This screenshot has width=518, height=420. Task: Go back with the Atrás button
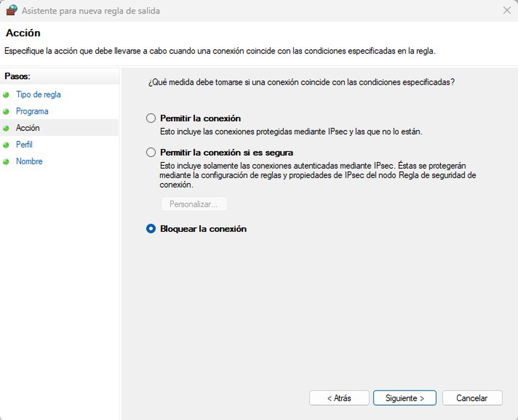point(339,398)
